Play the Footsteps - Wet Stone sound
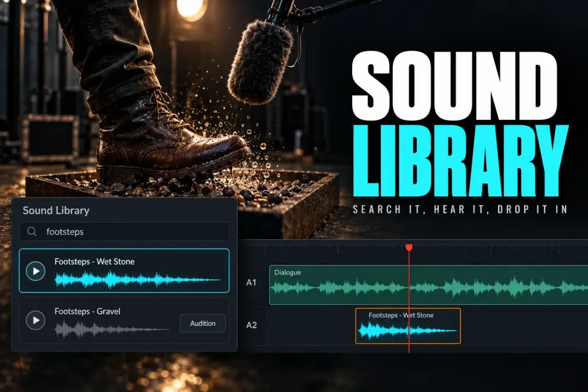Image resolution: width=588 pixels, height=392 pixels. [x=36, y=271]
